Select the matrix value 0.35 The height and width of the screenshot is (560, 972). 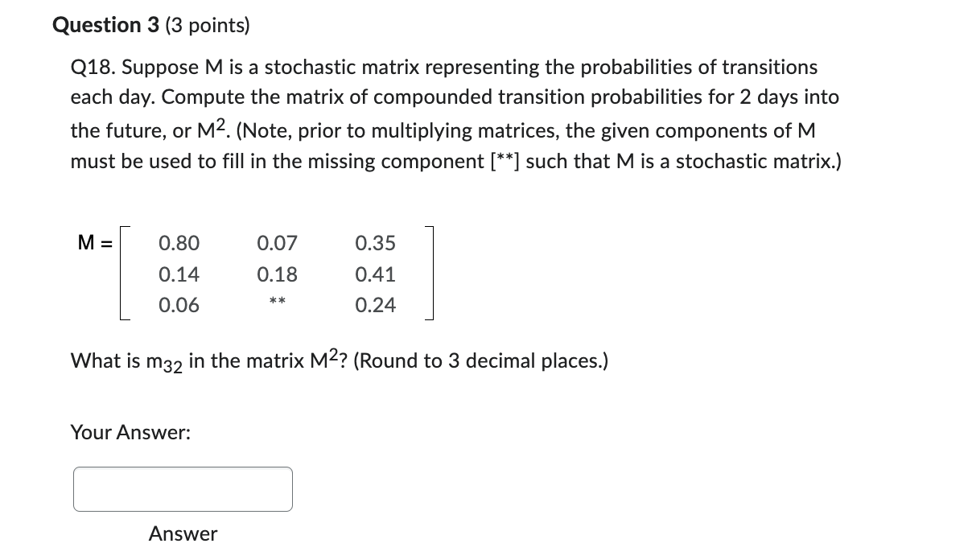375,243
